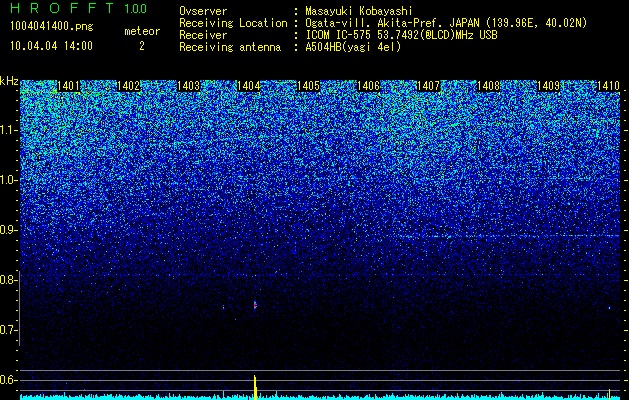Screen dimensions: 629x400
Task: Click the 1410 time marker
Action: [x=608, y=86]
